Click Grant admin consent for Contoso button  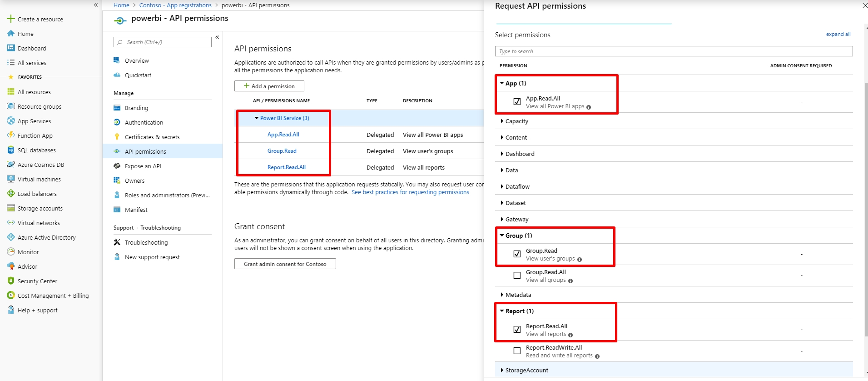pyautogui.click(x=285, y=264)
